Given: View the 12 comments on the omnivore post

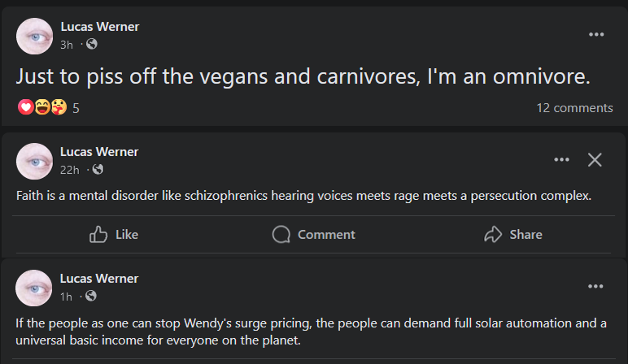Looking at the screenshot, I should click(574, 108).
